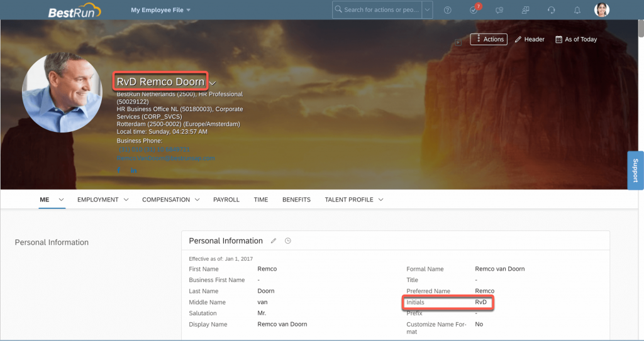Screen dimensions: 644x341
Task: Click the Local time line in the profile header
Action: coord(162,132)
